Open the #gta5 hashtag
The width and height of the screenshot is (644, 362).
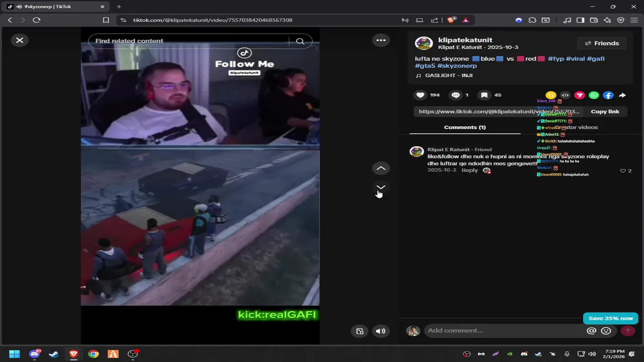click(x=425, y=66)
